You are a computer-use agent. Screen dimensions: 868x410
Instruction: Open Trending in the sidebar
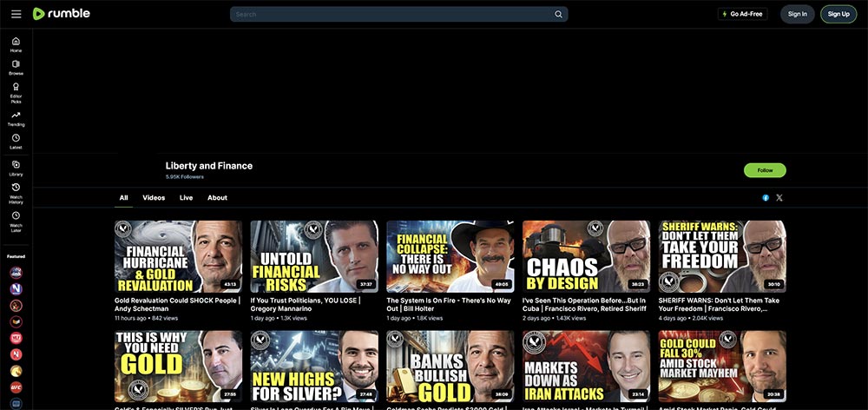16,119
